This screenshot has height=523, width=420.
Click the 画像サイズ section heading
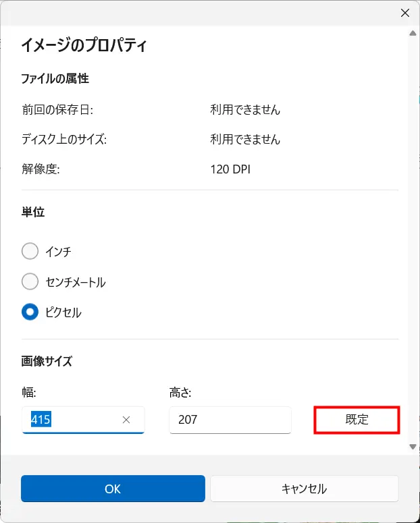[47, 361]
